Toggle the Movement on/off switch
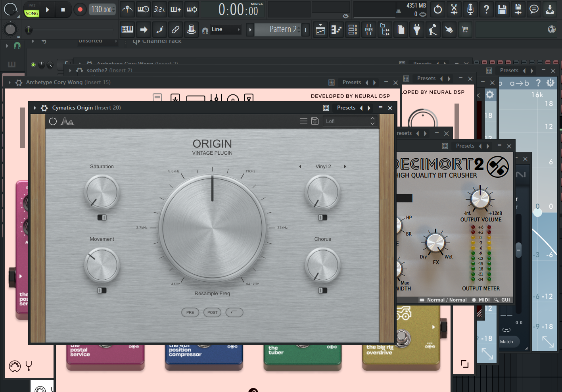Viewport: 562px width, 392px height. pos(102,290)
